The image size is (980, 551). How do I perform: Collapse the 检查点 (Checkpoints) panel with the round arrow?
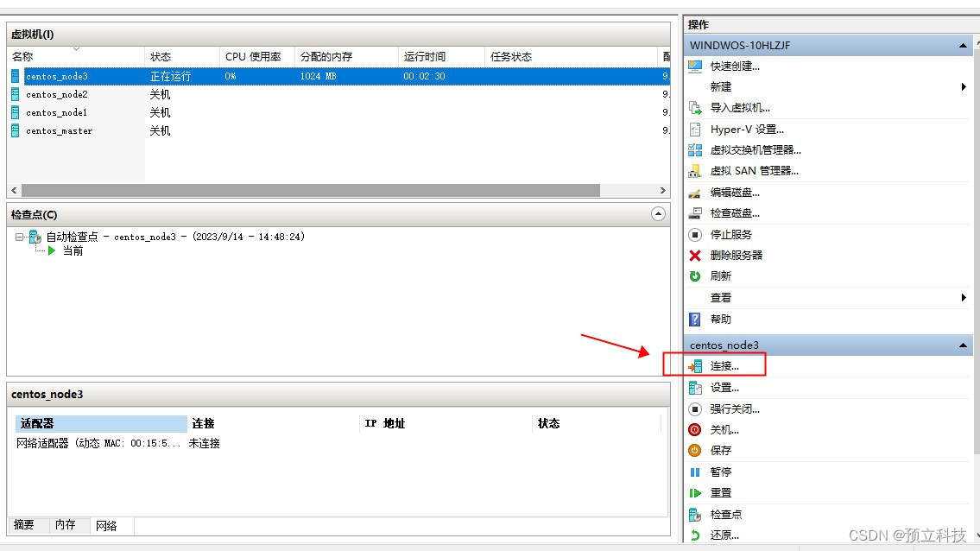click(658, 214)
